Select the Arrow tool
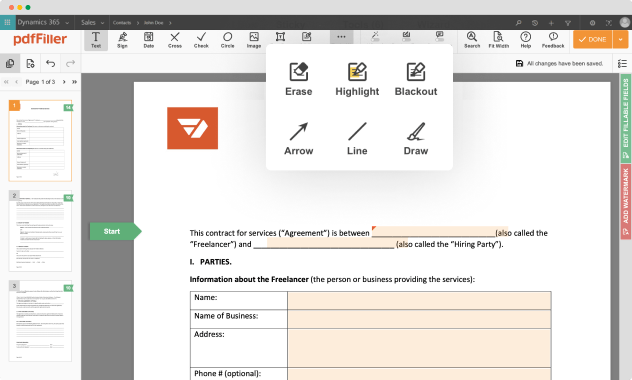 (x=299, y=139)
